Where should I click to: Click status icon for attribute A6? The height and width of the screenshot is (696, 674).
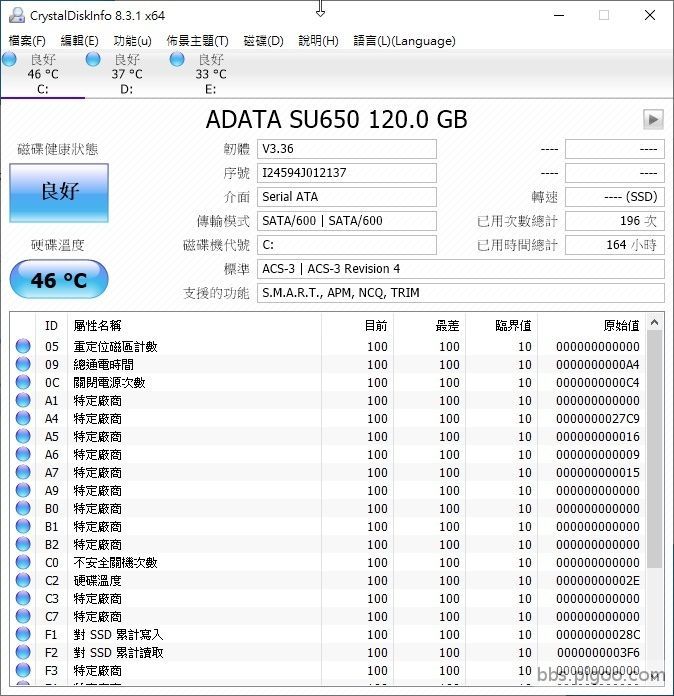(x=23, y=455)
